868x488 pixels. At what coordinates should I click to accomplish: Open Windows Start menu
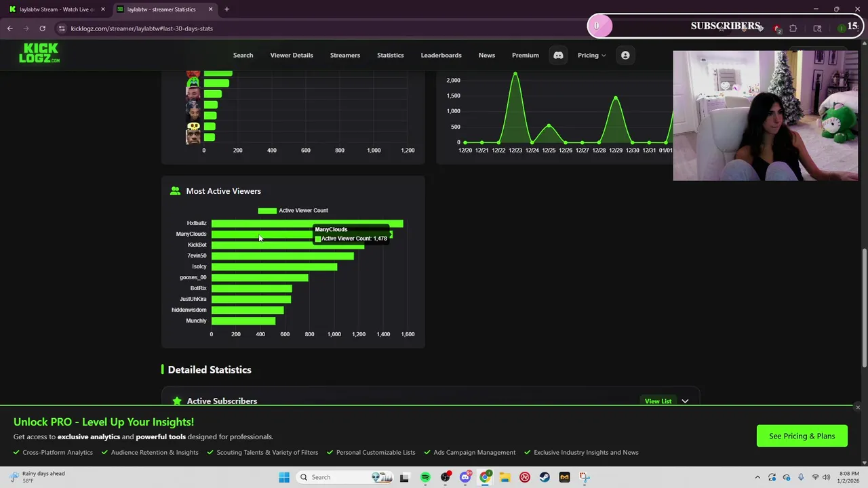(284, 477)
